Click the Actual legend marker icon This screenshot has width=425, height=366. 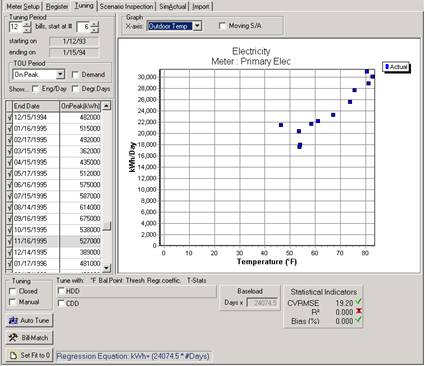point(387,67)
